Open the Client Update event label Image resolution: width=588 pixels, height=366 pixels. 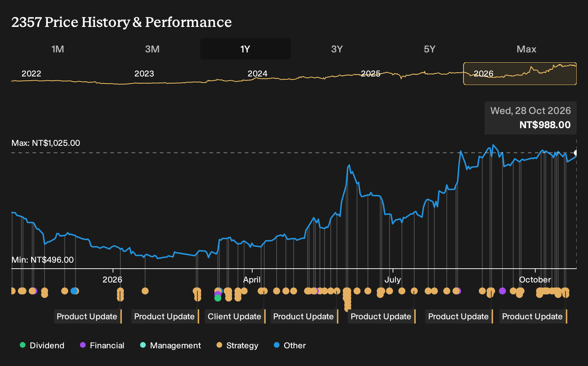tap(235, 316)
